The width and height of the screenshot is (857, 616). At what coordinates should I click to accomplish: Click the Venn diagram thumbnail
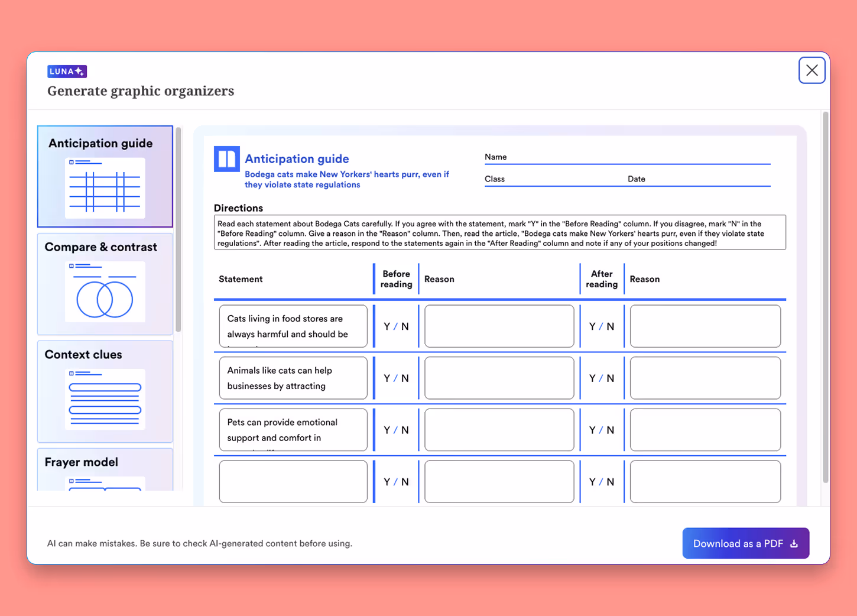click(105, 292)
